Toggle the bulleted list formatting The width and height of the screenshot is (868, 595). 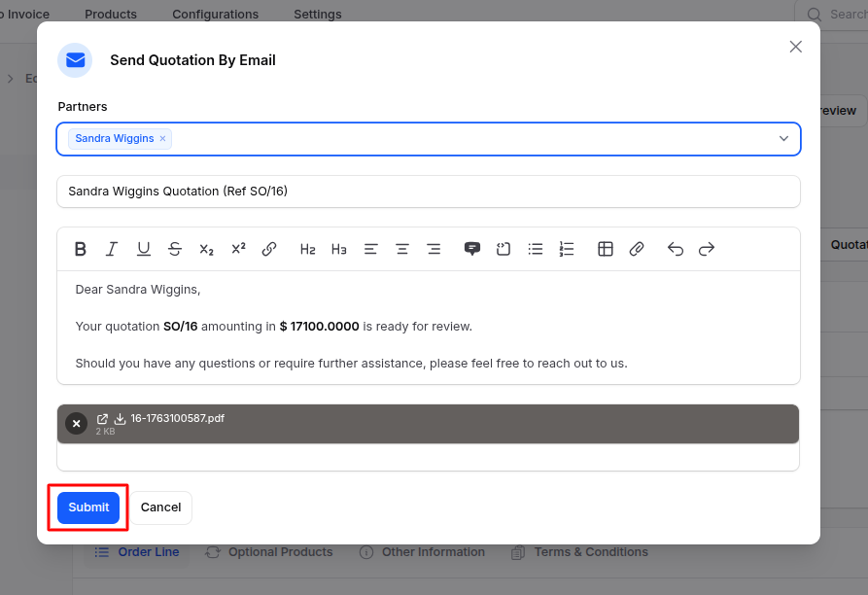point(535,249)
